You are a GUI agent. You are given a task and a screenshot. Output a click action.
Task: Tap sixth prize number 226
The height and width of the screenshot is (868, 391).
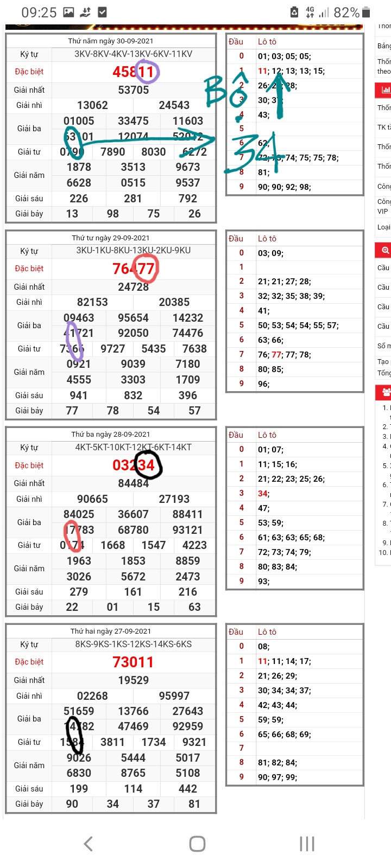tap(79, 199)
